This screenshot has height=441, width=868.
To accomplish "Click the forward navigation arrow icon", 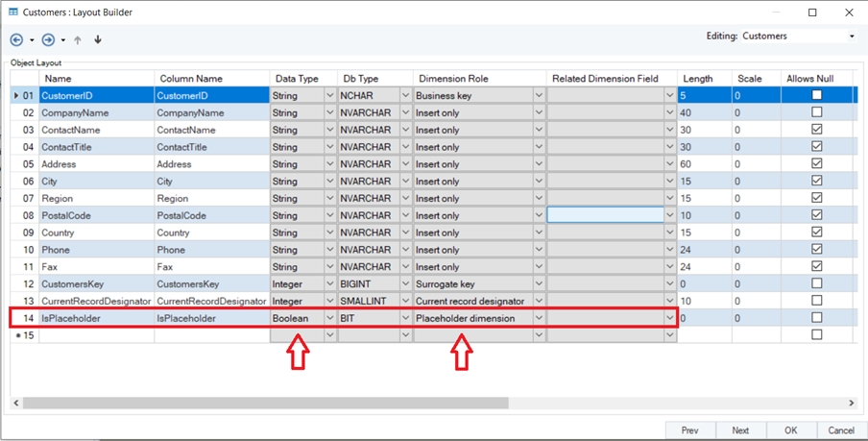I will [48, 40].
